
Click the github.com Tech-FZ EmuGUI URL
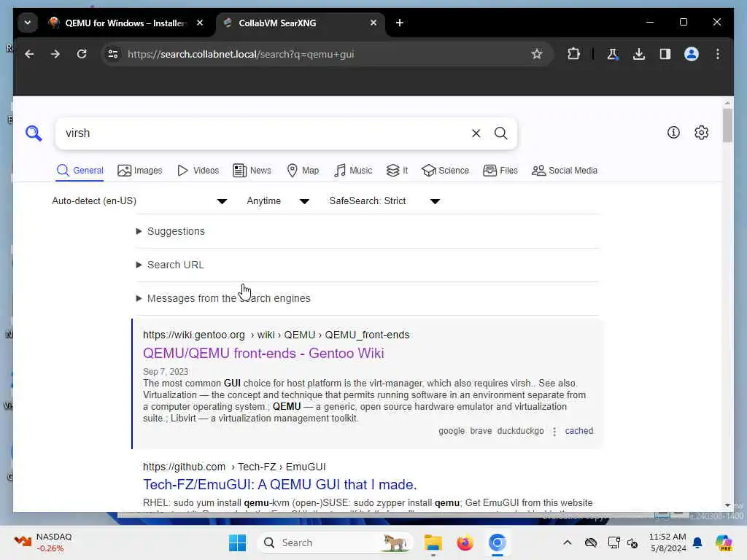(234, 467)
